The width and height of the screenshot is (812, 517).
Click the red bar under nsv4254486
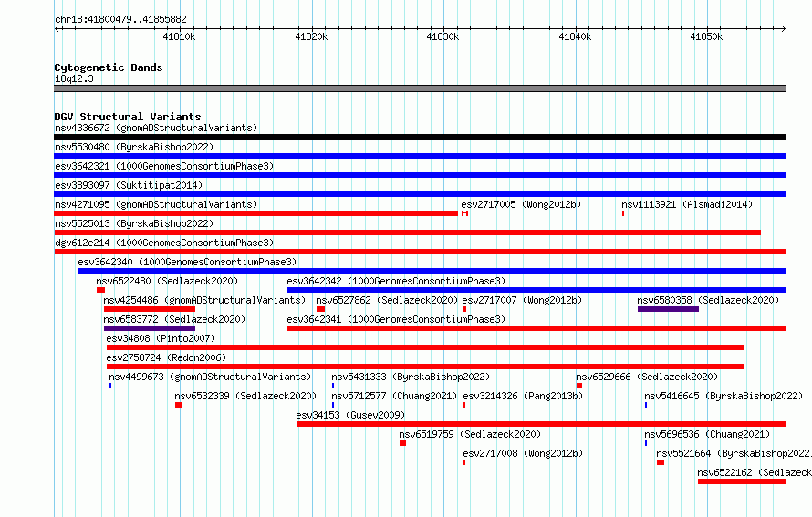[x=149, y=309]
